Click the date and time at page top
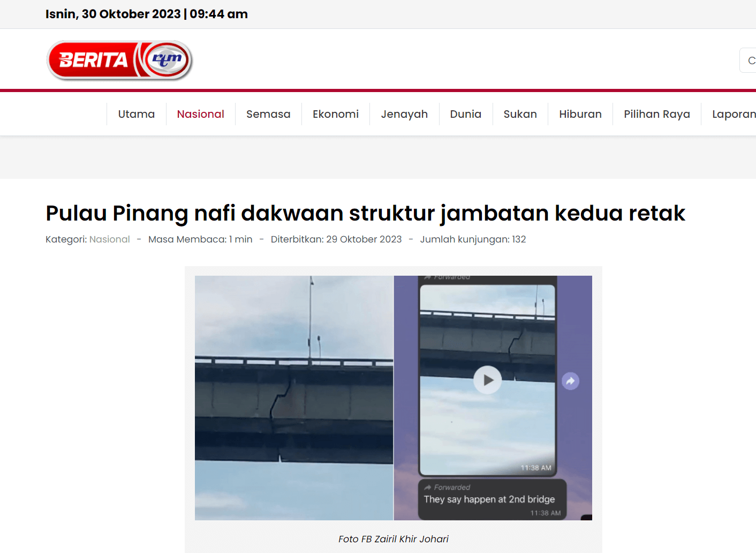Screen dimensions: 756x553 tap(147, 14)
